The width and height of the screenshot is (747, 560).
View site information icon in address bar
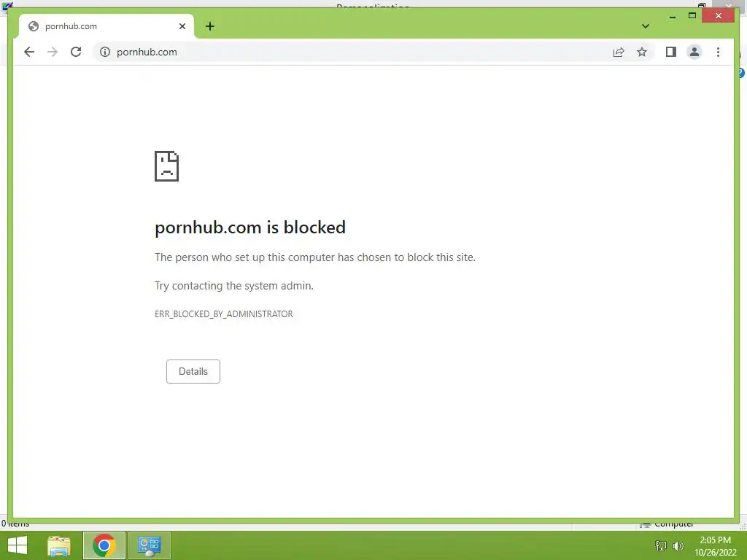tap(105, 52)
